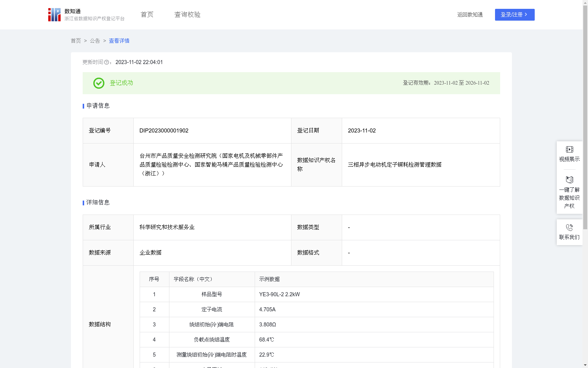Select the update time 2023-11-02 22:04:01

point(139,62)
